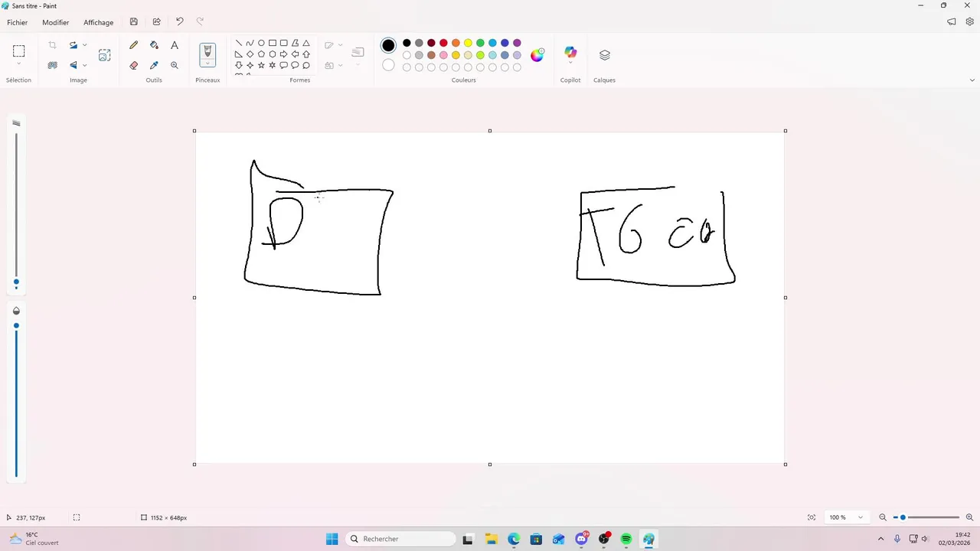Choose the Triangle shape
The height and width of the screenshot is (551, 980).
pos(306,43)
